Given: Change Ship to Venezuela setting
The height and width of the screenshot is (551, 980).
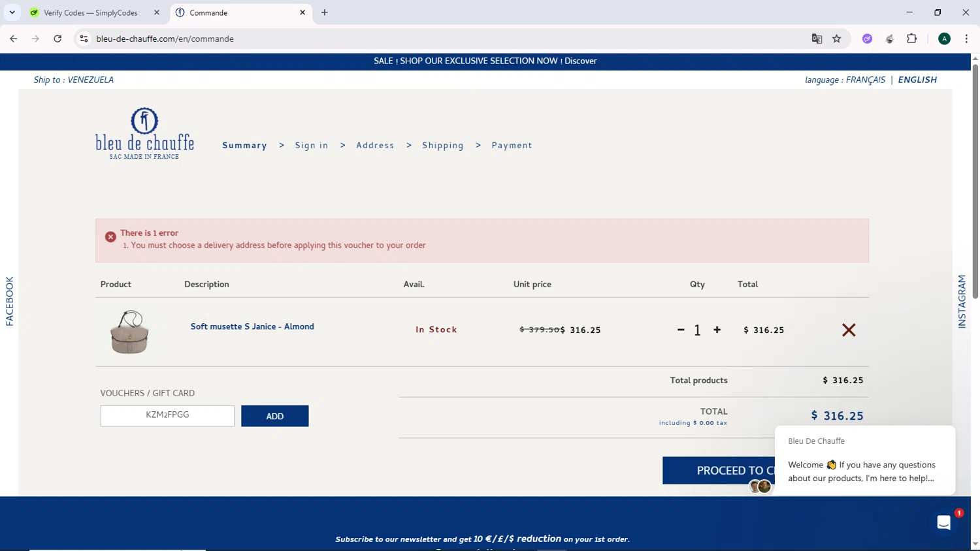Looking at the screenshot, I should click(74, 80).
